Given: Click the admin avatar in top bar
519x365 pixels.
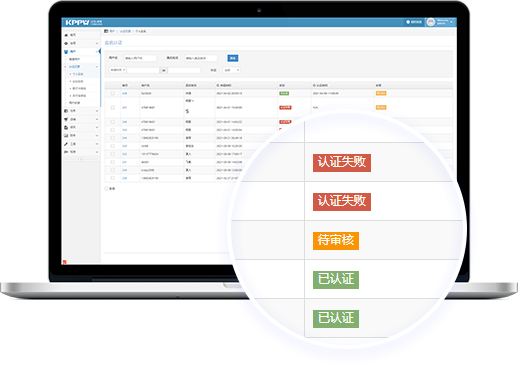Looking at the screenshot, I should point(431,22).
